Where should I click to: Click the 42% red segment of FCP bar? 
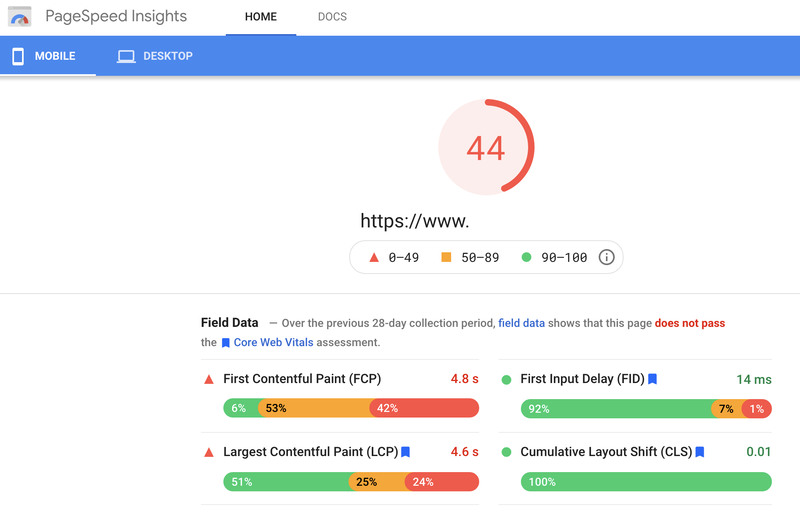click(424, 408)
